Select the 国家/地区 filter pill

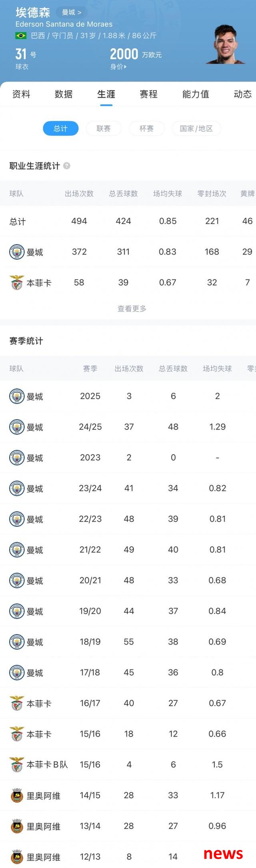click(196, 128)
